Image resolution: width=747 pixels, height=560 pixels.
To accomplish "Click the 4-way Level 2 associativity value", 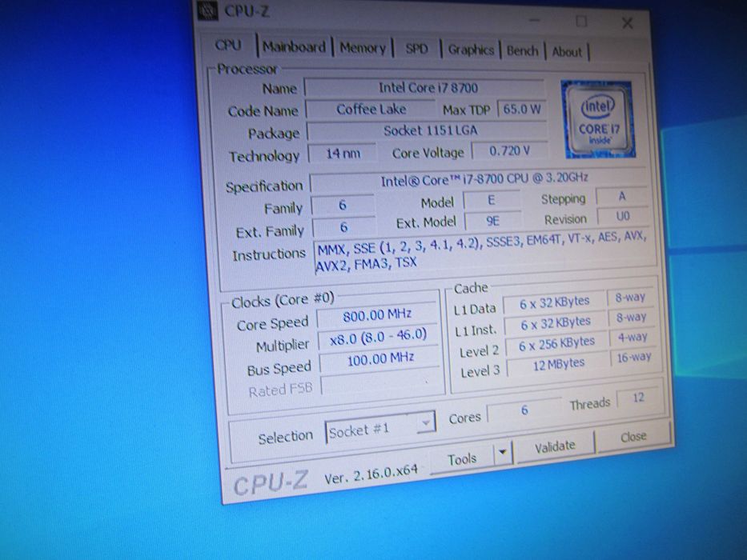I will point(633,337).
